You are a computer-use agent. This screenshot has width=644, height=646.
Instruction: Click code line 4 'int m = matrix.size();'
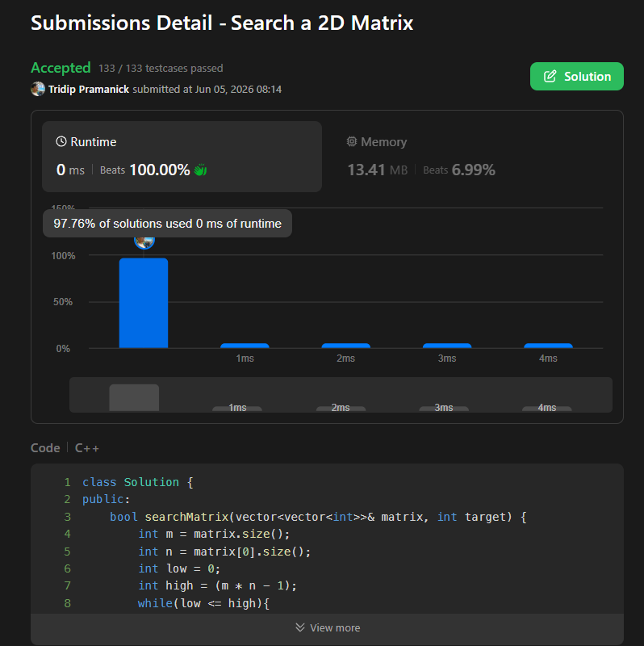(214, 534)
